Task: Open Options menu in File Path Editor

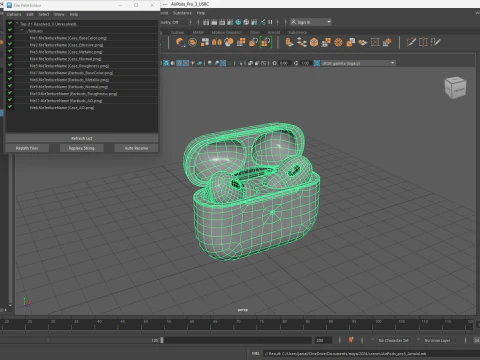Action: tap(14, 14)
